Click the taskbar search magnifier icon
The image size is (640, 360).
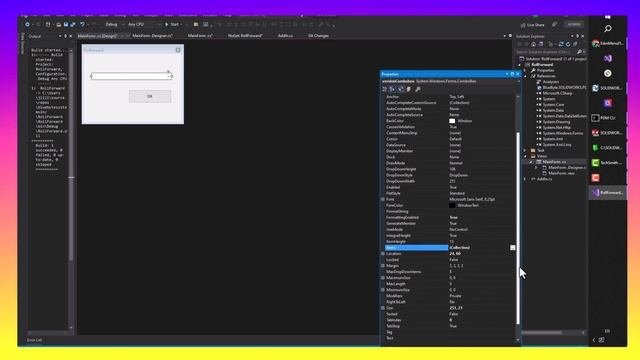(x=608, y=29)
